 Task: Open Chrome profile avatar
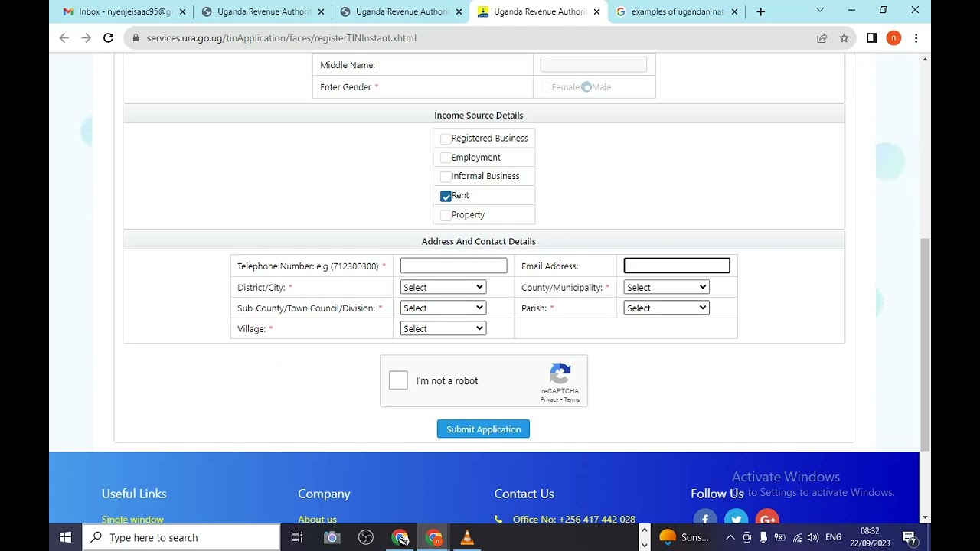click(893, 37)
